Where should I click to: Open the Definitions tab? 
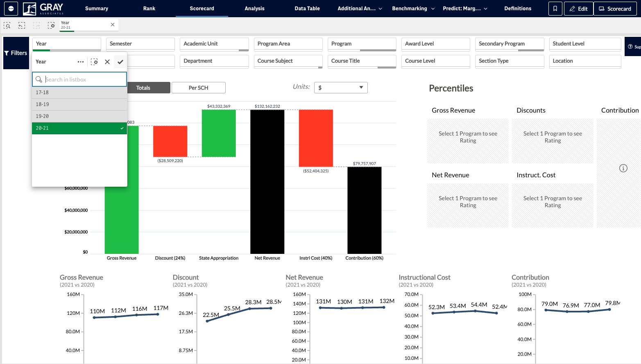(x=518, y=9)
